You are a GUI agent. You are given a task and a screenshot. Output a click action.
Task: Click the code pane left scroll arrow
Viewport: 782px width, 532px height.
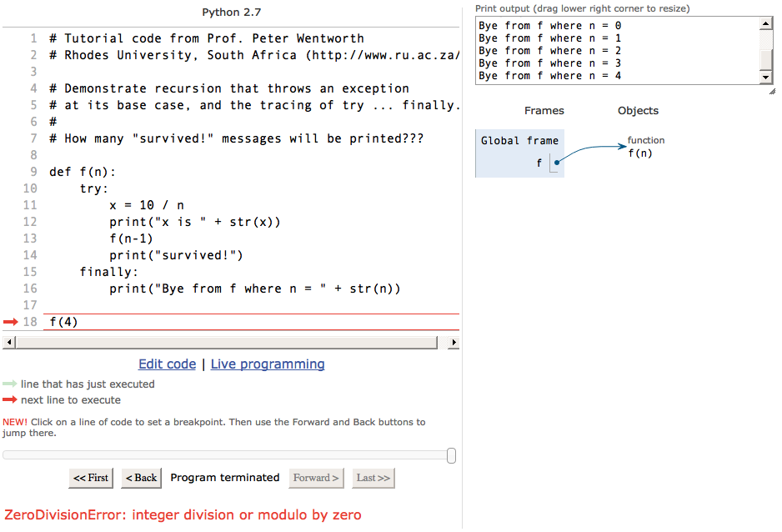point(9,343)
